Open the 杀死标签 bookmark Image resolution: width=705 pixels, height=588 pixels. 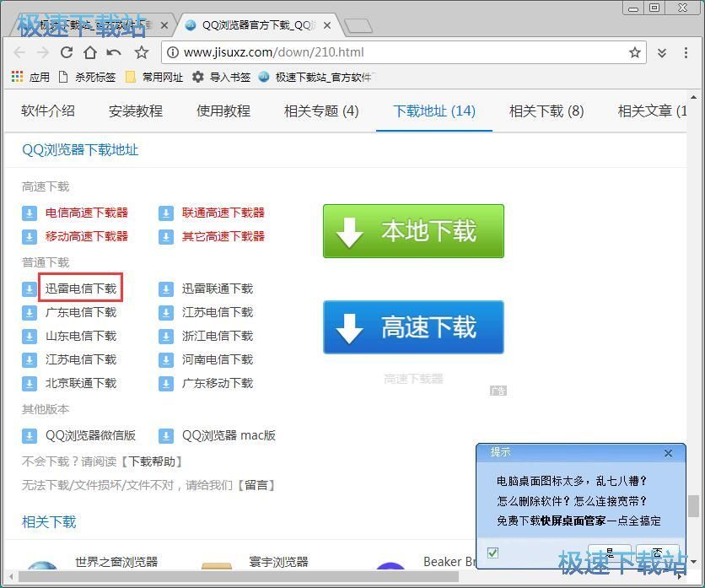pyautogui.click(x=87, y=77)
